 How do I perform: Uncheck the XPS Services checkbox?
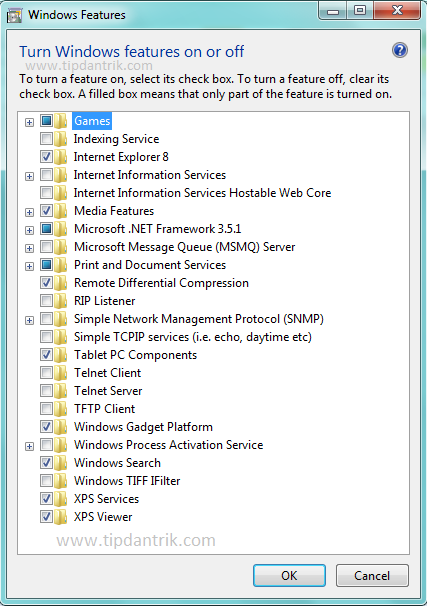point(46,499)
